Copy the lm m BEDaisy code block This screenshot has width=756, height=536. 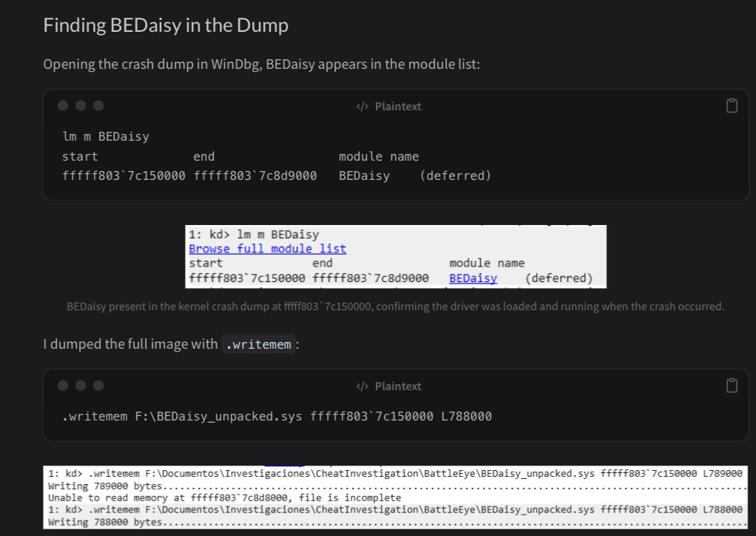point(732,106)
